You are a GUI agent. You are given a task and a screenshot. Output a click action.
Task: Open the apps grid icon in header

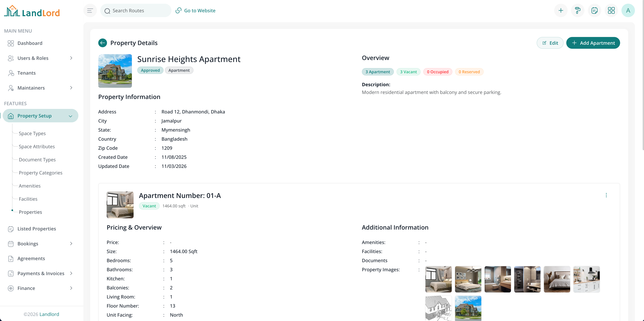tap(611, 10)
